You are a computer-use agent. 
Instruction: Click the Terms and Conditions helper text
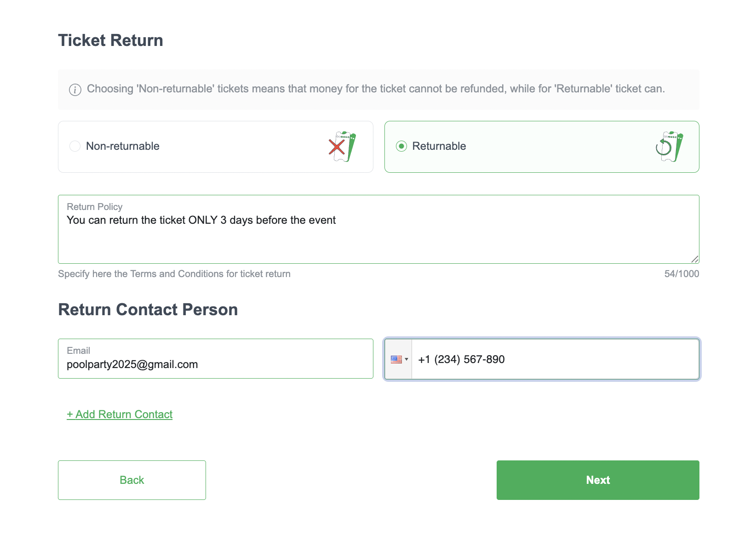coord(174,274)
